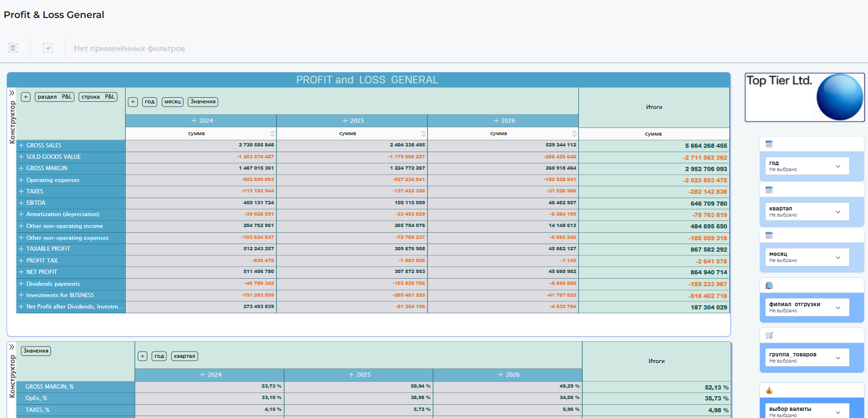This screenshot has width=868, height=418.
Task: Collapse the upper Конструктор panel chevron
Action: click(x=12, y=93)
